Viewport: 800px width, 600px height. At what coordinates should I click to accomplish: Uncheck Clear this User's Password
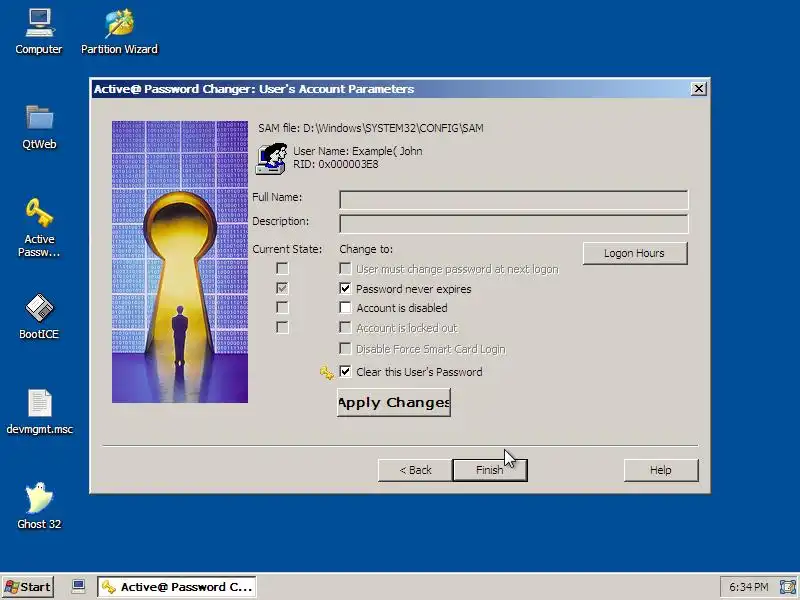pyautogui.click(x=345, y=371)
